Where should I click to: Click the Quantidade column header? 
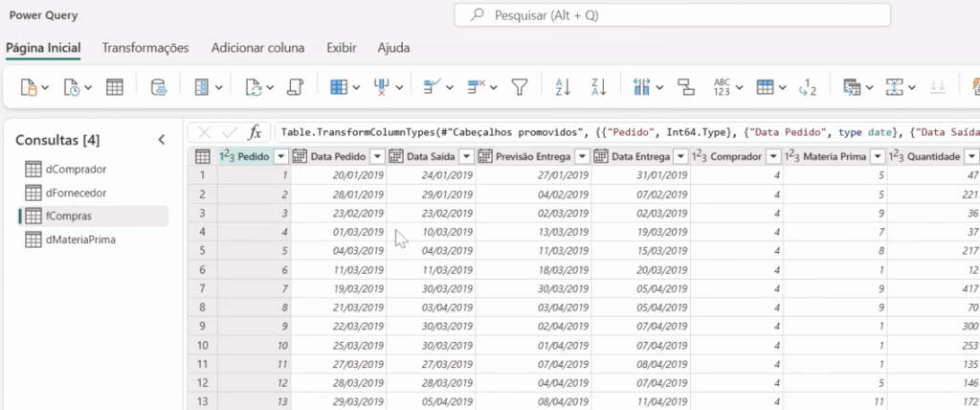click(x=933, y=156)
